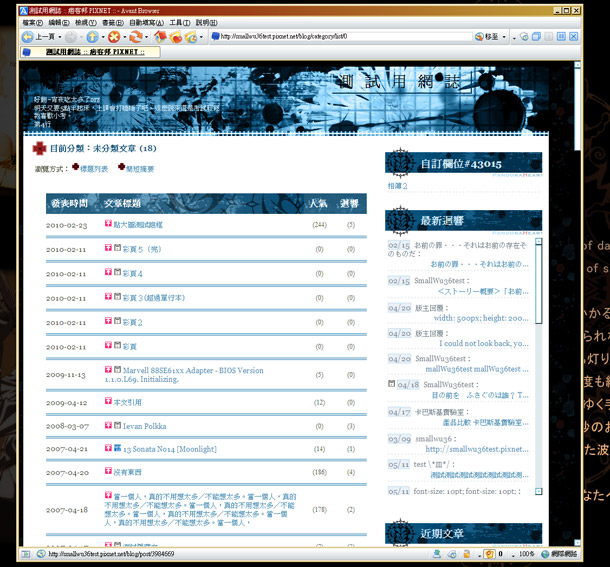
Task: Open toolbar options arrow after 移至
Action: tap(514, 38)
